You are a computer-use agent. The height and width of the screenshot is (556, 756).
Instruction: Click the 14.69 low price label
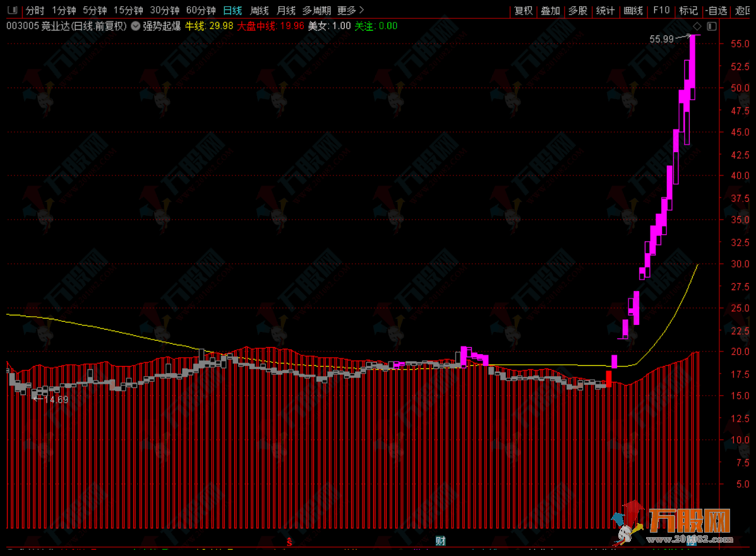click(x=56, y=399)
